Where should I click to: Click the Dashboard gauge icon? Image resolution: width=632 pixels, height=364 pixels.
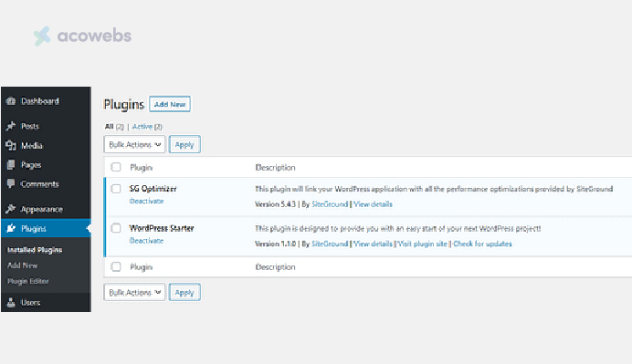click(11, 101)
